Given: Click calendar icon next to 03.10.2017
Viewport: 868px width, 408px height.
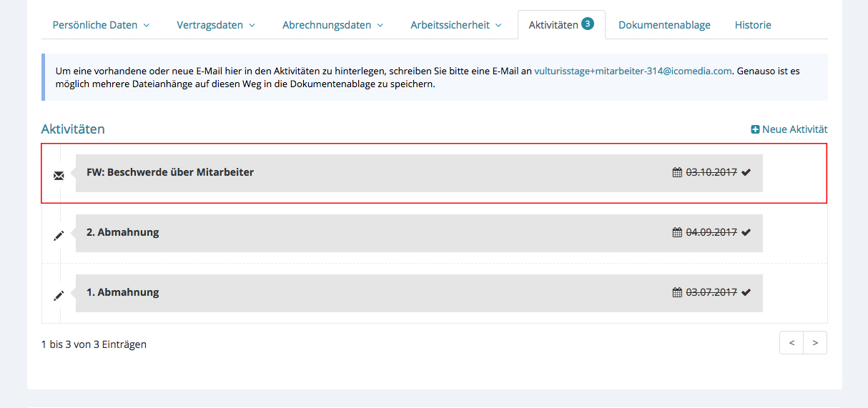Looking at the screenshot, I should [677, 172].
